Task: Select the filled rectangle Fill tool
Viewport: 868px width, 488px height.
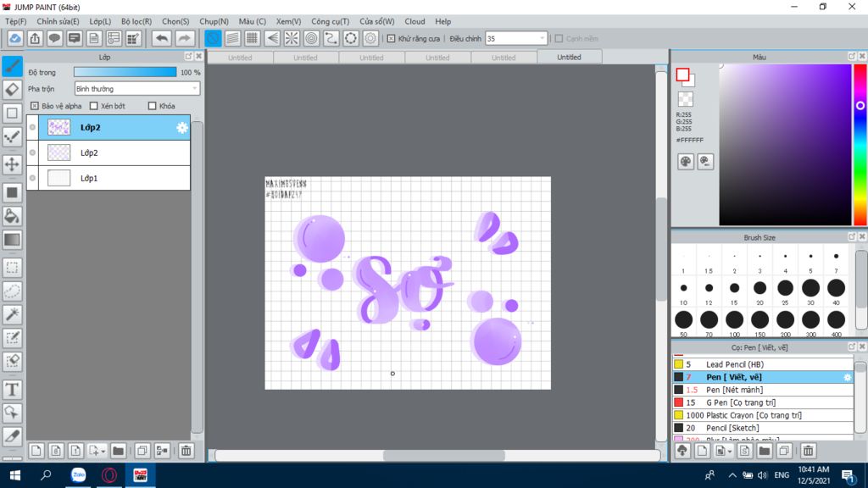Action: click(x=12, y=192)
